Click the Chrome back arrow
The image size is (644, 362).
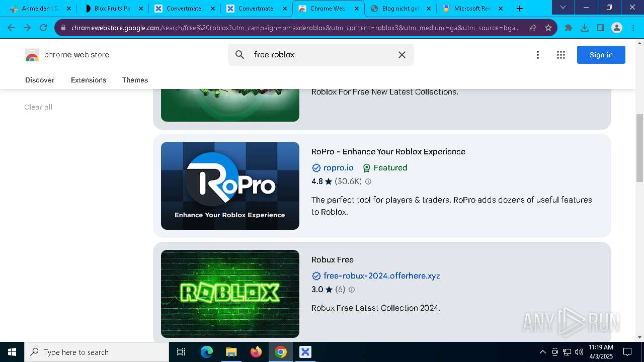coord(11,28)
